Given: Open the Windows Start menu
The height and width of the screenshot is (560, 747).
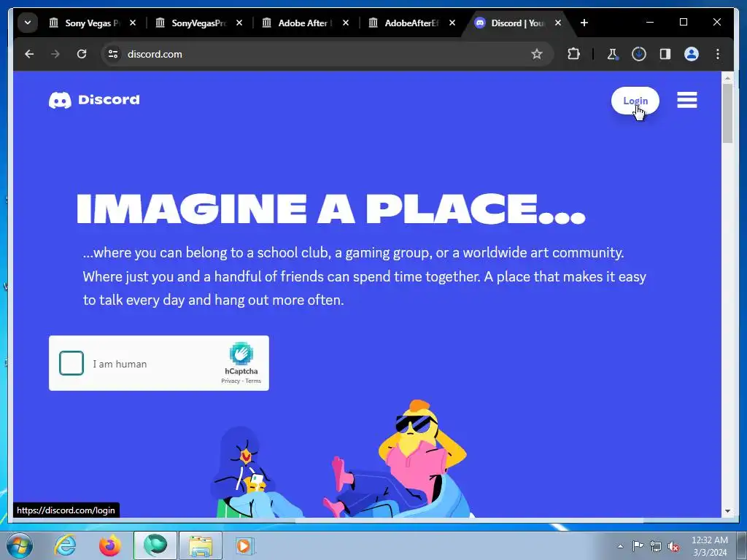Looking at the screenshot, I should (x=20, y=545).
